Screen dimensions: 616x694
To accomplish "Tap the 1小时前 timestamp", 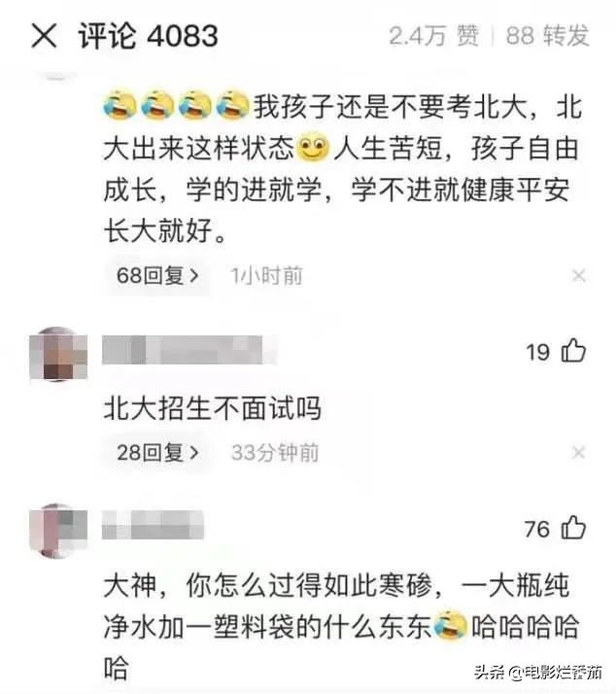I will (267, 276).
